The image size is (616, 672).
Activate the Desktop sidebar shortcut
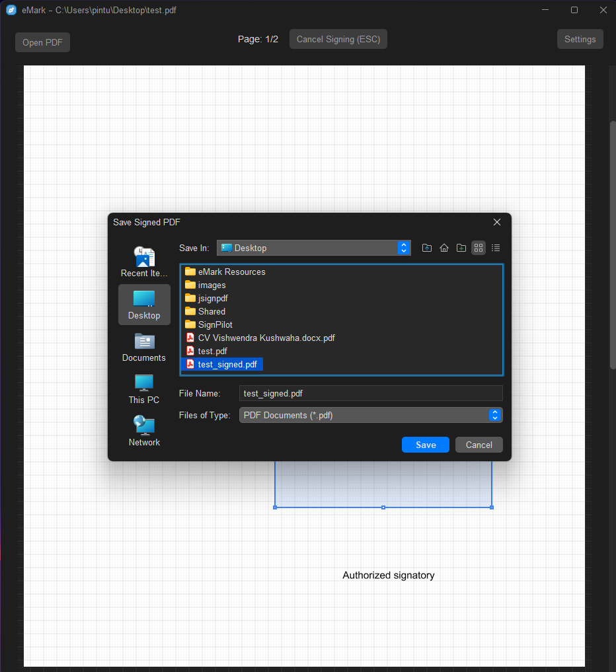click(x=144, y=304)
